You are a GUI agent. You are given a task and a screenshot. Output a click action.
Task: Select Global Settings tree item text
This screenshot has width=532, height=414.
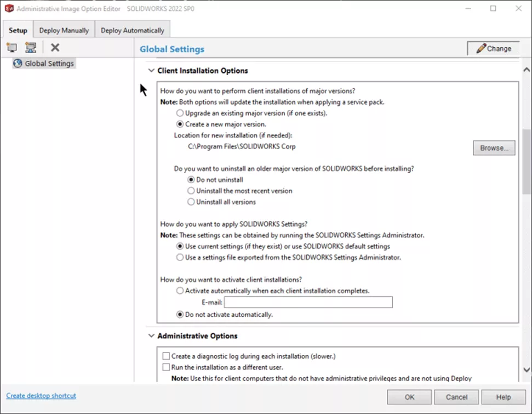coord(49,64)
